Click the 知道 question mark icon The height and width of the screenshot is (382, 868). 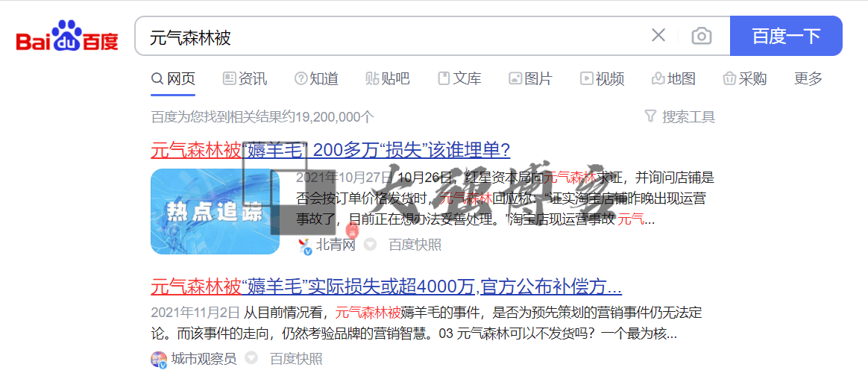(x=301, y=78)
